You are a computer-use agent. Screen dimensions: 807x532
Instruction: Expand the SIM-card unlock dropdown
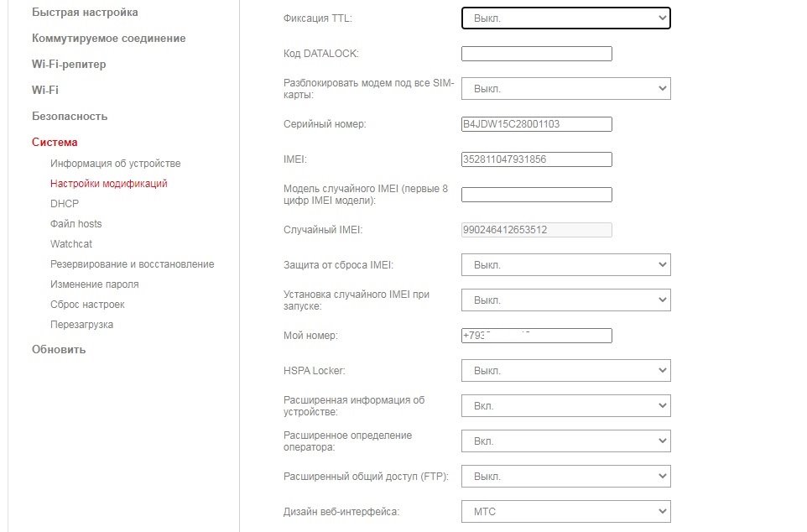pyautogui.click(x=565, y=88)
